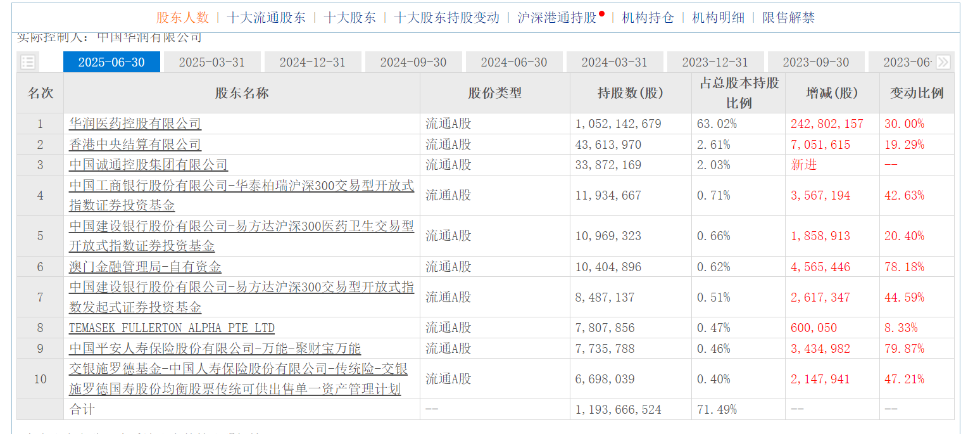Image resolution: width=980 pixels, height=434 pixels.
Task: Click the 19.29% change ratio
Action: pyautogui.click(x=904, y=144)
